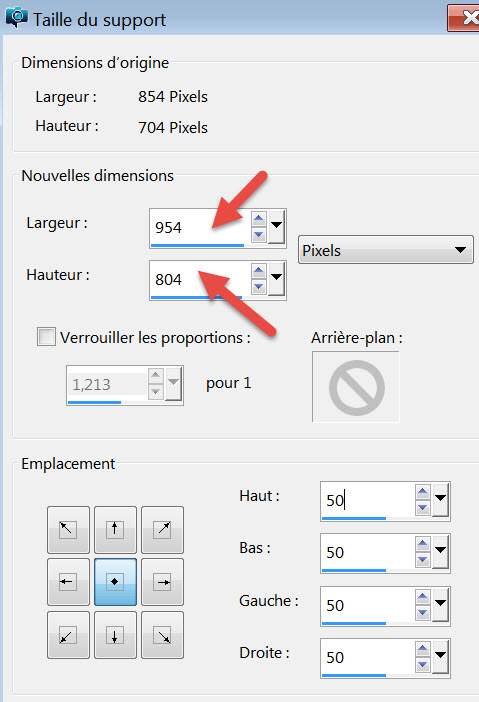
Task: Select right-center placement arrow button
Action: click(x=163, y=582)
